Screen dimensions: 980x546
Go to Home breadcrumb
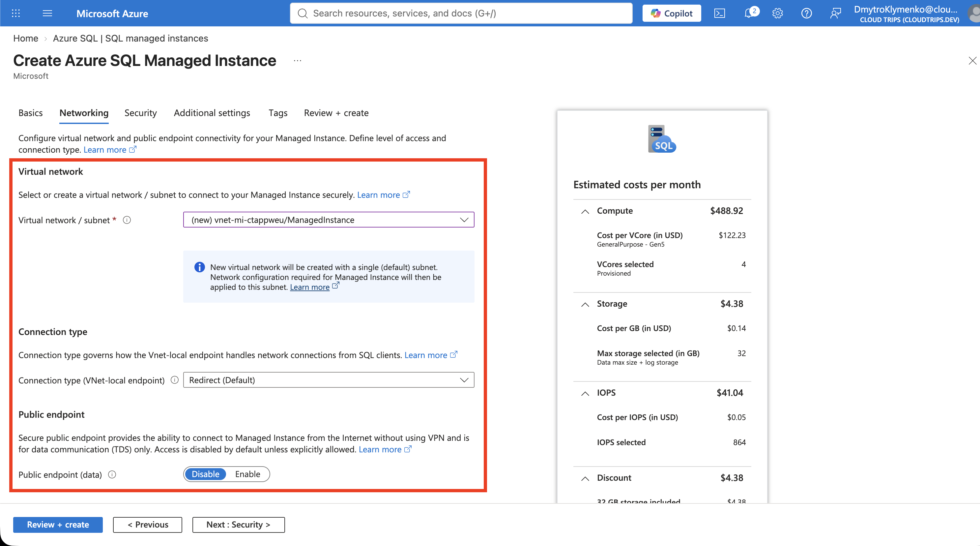point(25,38)
